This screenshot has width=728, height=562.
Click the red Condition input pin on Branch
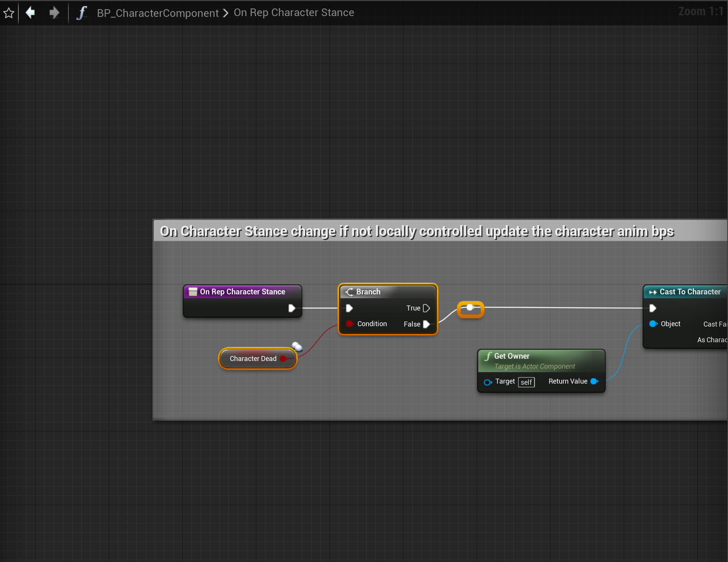pos(349,324)
